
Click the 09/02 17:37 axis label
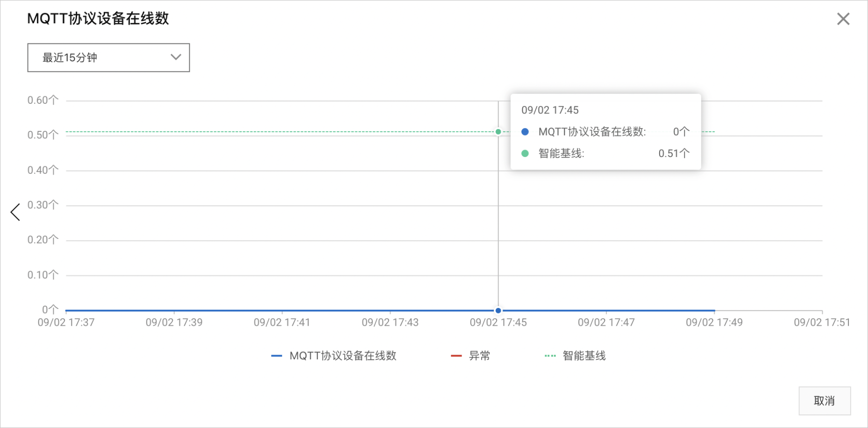66,322
